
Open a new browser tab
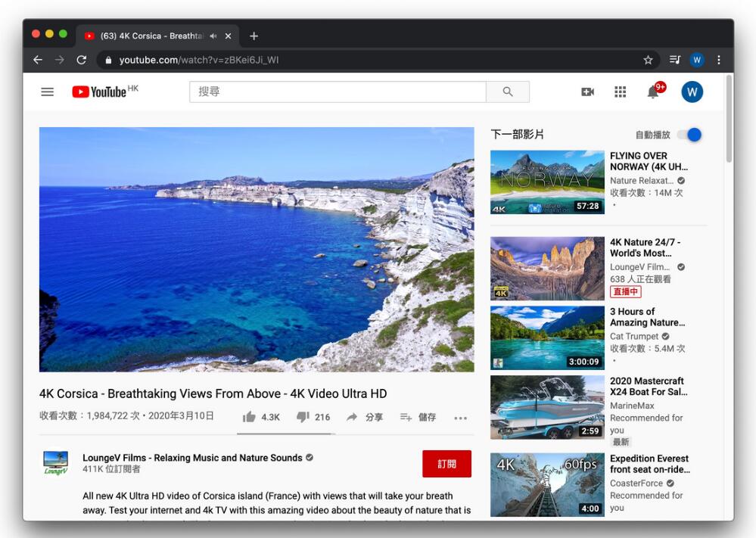point(254,36)
